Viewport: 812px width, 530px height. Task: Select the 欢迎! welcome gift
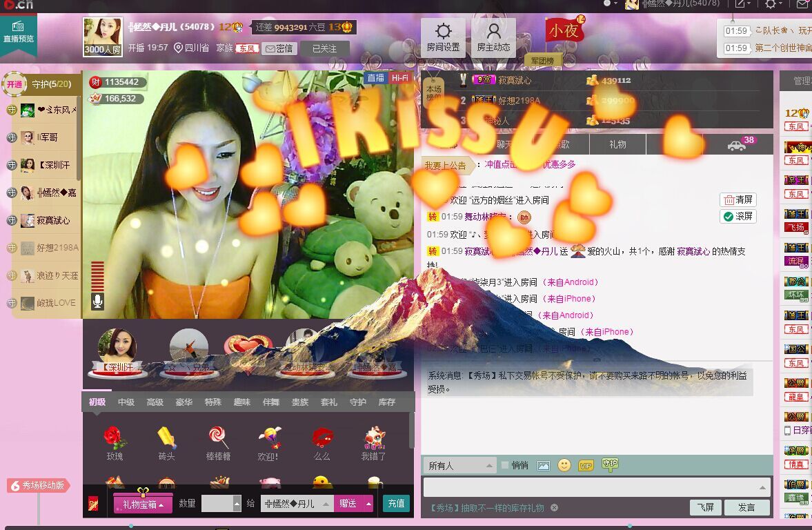click(x=269, y=444)
